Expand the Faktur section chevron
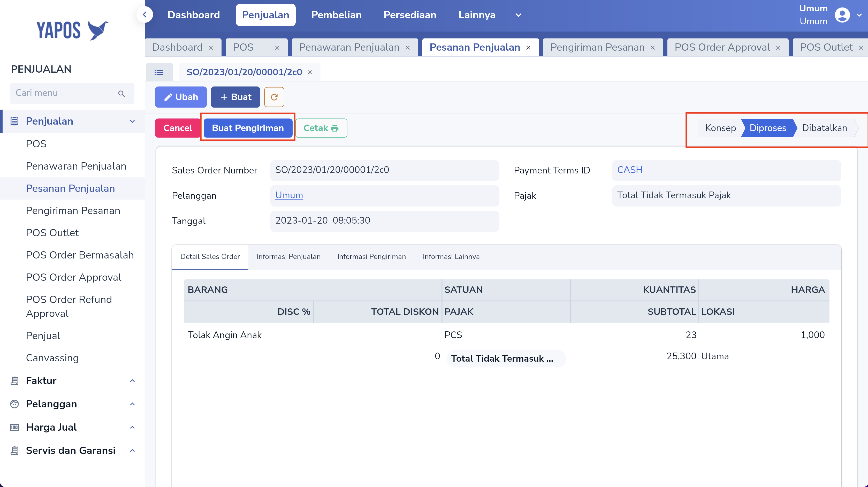Screen dimensions: 868x487 point(132,381)
